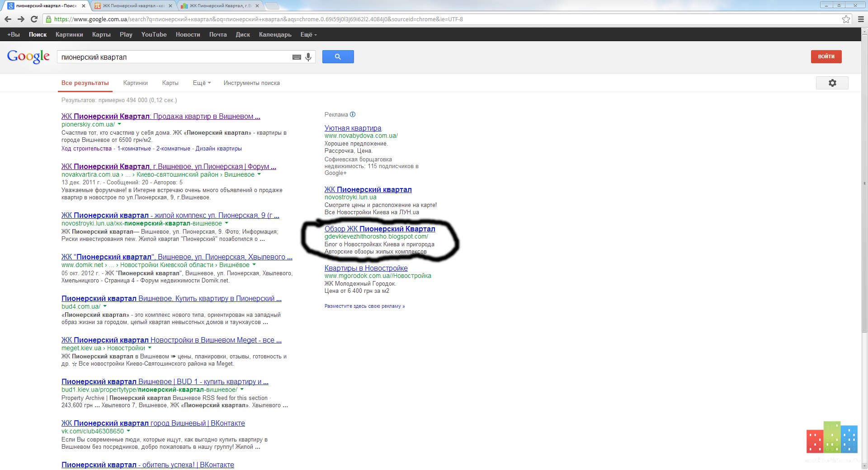Screen dimensions: 868x470
Task: Expand arrow next to bud4.com.ua/
Action: point(105,306)
